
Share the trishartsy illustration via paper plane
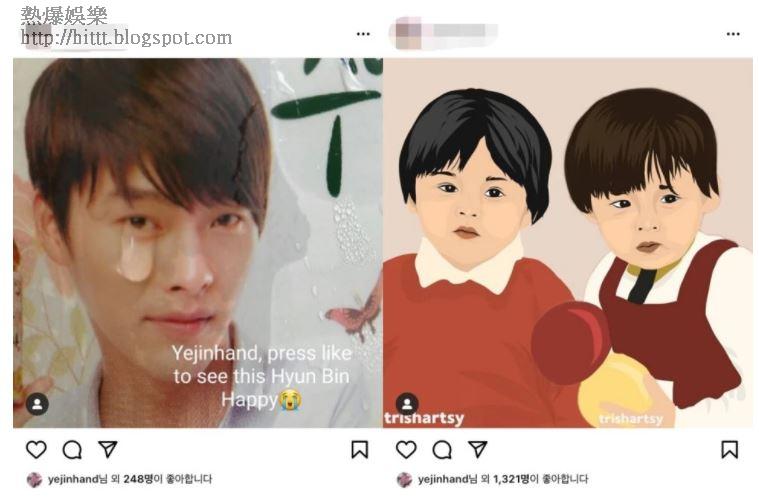(x=478, y=449)
